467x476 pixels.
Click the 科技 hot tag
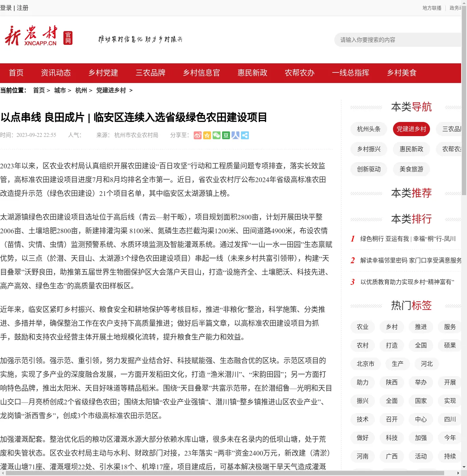[x=392, y=438]
